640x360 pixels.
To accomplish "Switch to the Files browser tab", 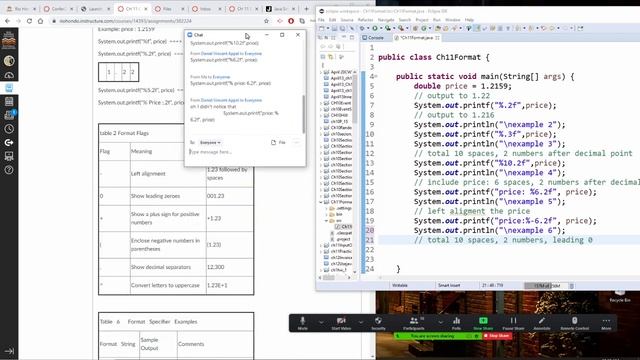I will pyautogui.click(x=169, y=9).
